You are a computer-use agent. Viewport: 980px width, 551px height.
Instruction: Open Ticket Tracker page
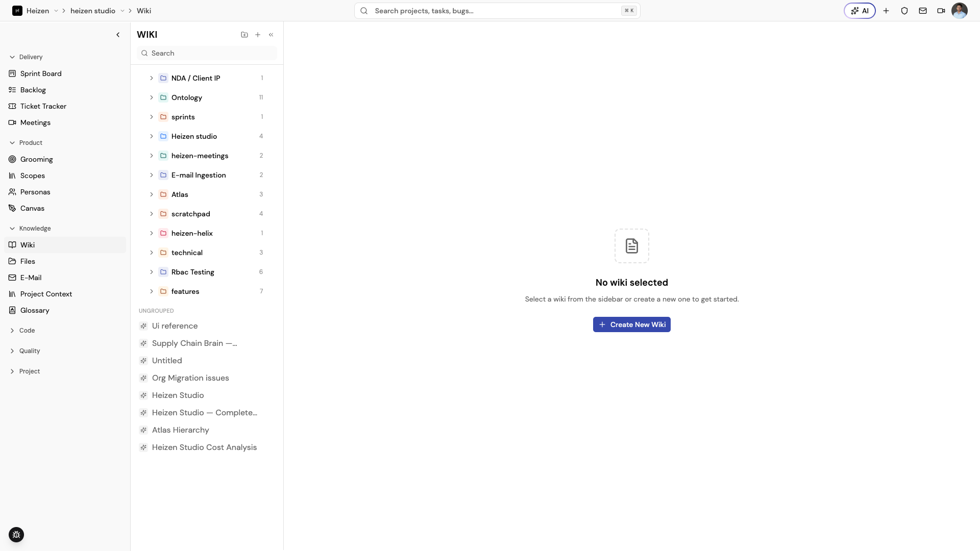[65, 106]
